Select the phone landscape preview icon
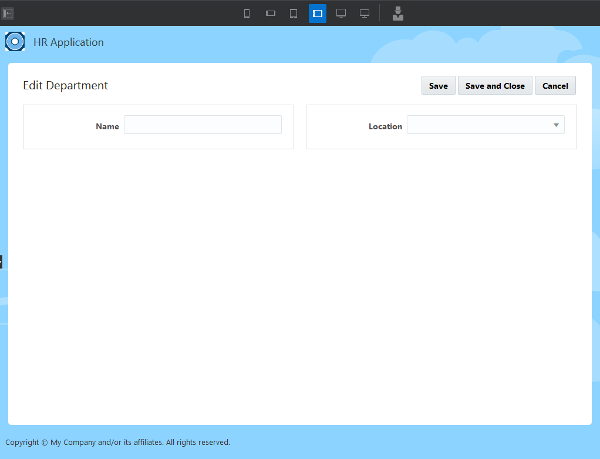 click(270, 14)
